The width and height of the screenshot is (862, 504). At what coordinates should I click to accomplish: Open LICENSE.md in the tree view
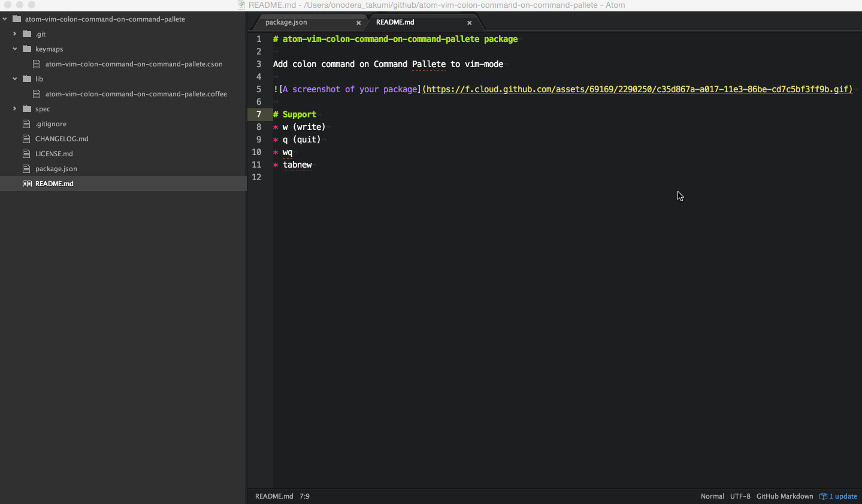pos(54,154)
